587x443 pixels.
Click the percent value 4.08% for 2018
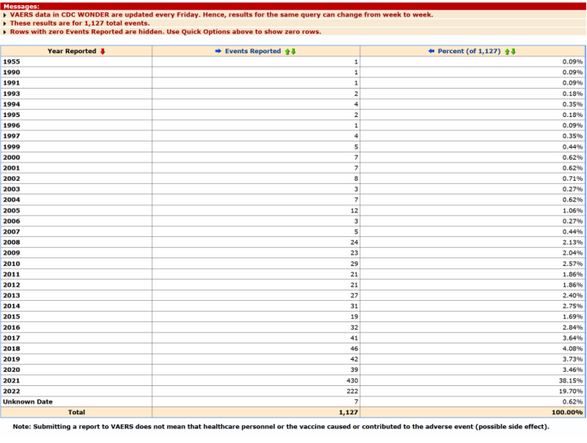click(572, 348)
